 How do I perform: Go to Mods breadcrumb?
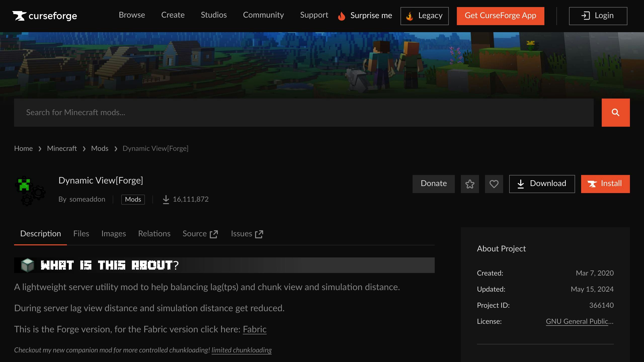100,149
